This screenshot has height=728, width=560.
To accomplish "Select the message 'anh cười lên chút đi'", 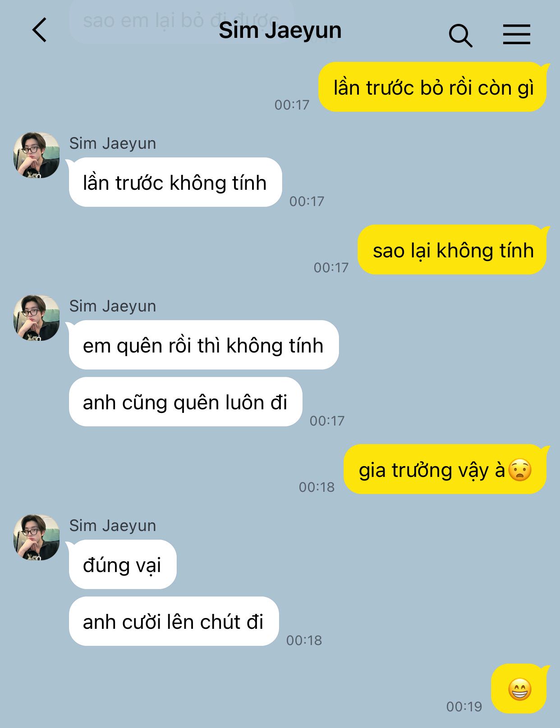I will tap(174, 621).
